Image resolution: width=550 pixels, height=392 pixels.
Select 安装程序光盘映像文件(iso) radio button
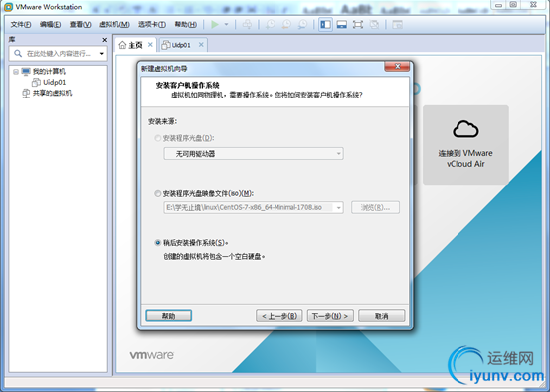[158, 193]
